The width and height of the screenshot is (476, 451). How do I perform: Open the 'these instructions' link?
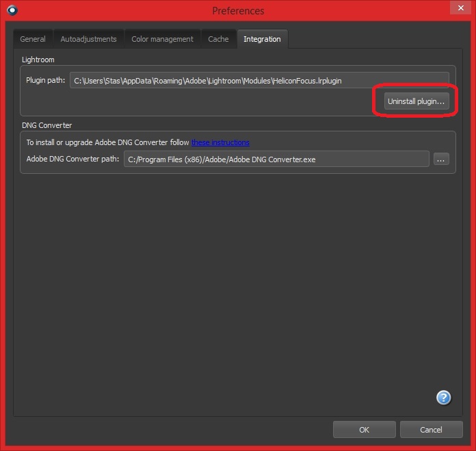220,142
